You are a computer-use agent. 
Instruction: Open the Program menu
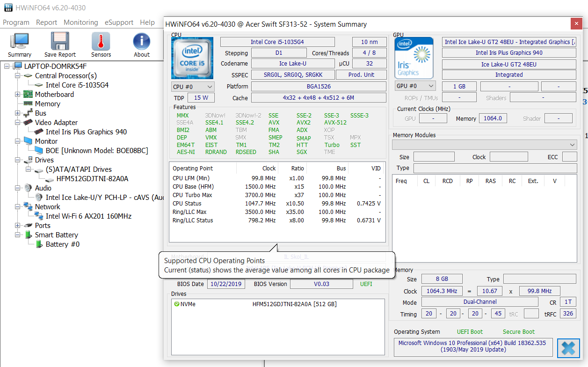point(16,22)
